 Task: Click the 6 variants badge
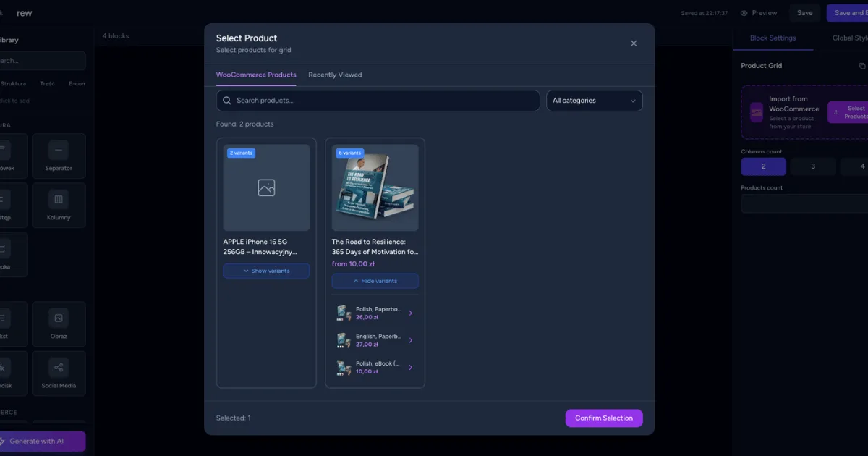(x=350, y=153)
